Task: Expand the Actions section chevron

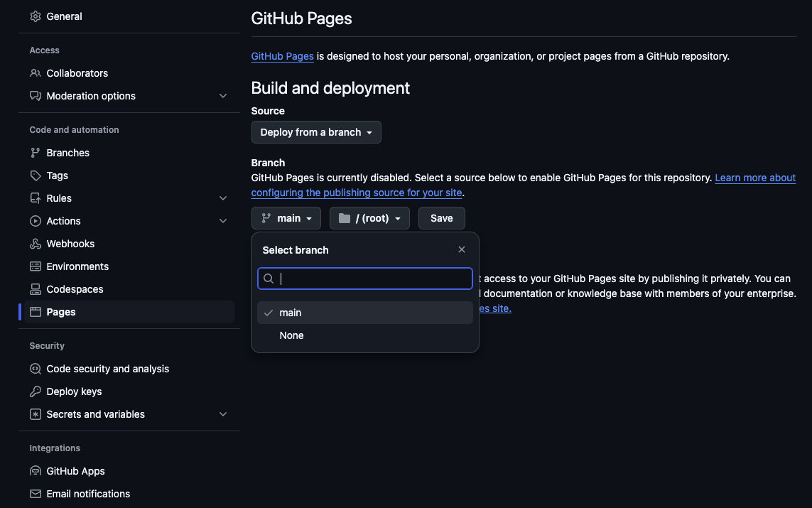Action: (222, 221)
